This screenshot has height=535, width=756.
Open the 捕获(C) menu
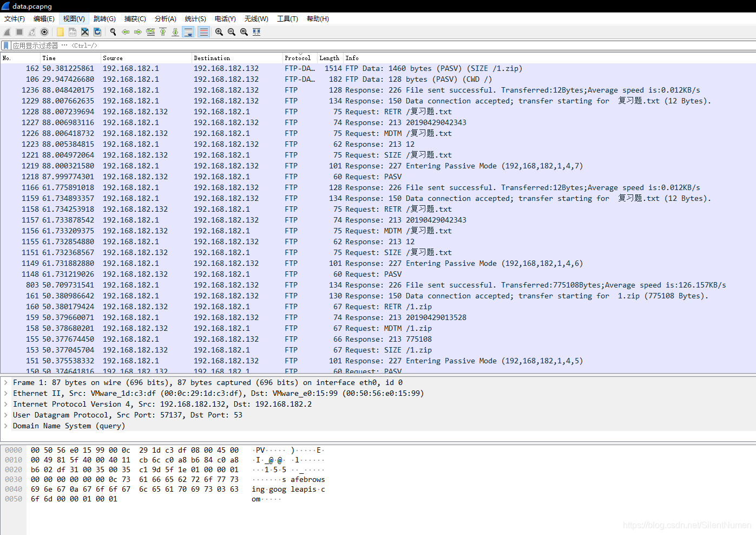135,18
